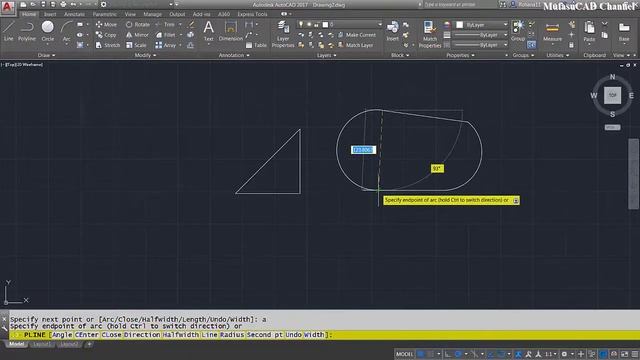Click the Array tool

tap(166, 45)
